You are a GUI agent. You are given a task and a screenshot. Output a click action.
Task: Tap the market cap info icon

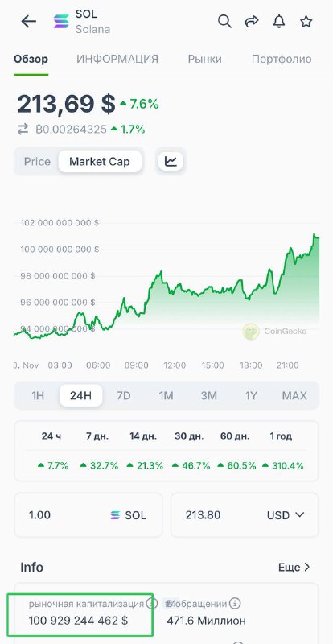click(x=151, y=603)
